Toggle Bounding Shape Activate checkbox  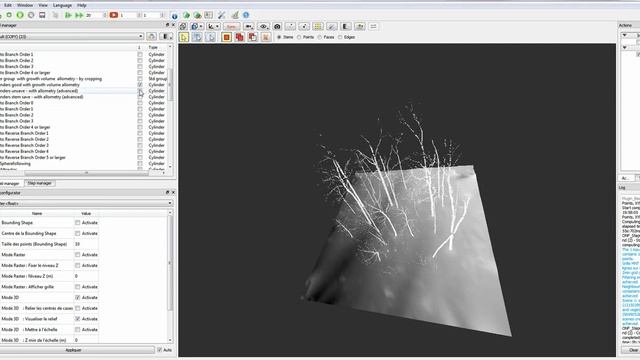[78, 223]
